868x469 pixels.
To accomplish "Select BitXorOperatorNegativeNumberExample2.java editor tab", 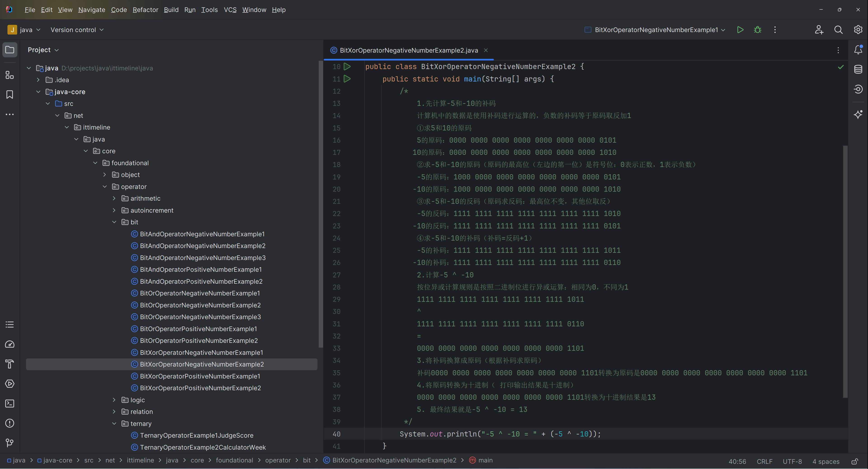I will [x=409, y=50].
